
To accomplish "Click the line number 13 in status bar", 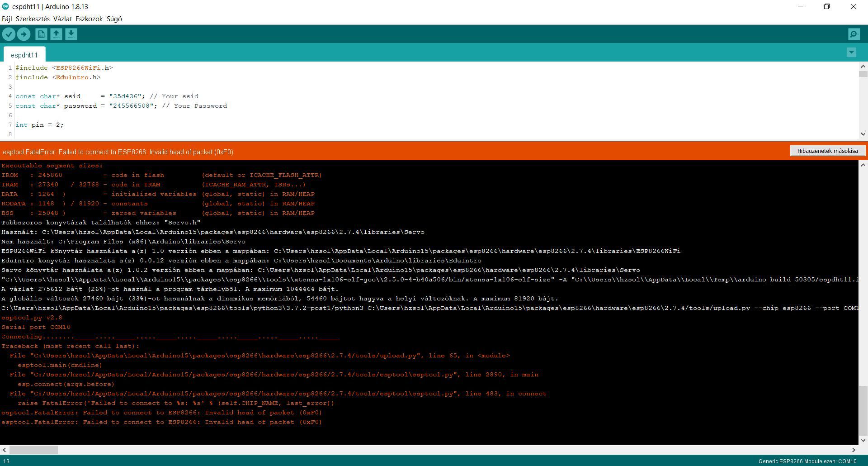I will point(6,461).
